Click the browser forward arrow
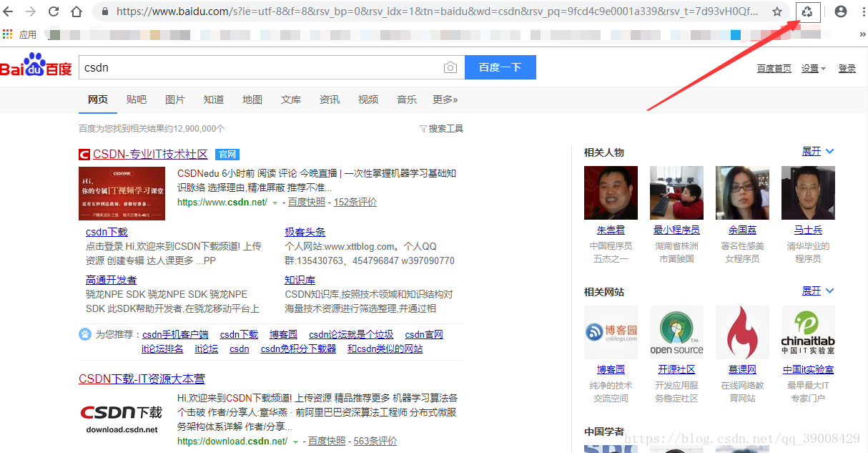 pos(31,11)
